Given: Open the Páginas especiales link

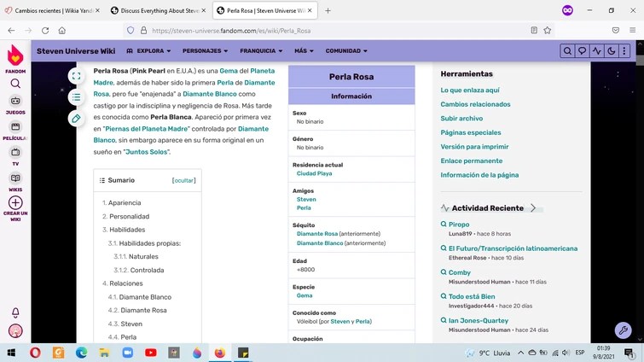Looking at the screenshot, I should coord(471,132).
